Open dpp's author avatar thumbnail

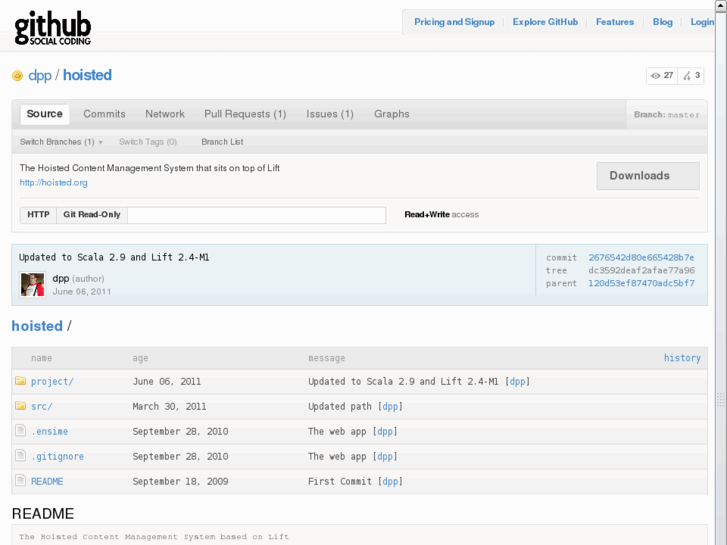click(32, 284)
